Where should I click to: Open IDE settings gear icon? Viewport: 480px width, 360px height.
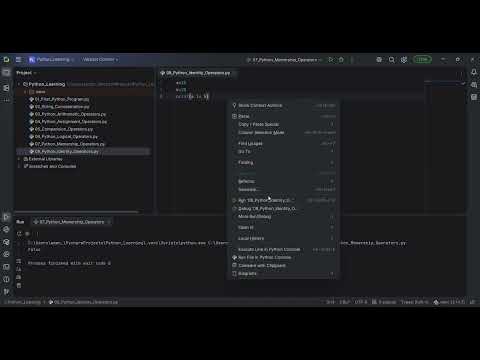pyautogui.click(x=404, y=60)
